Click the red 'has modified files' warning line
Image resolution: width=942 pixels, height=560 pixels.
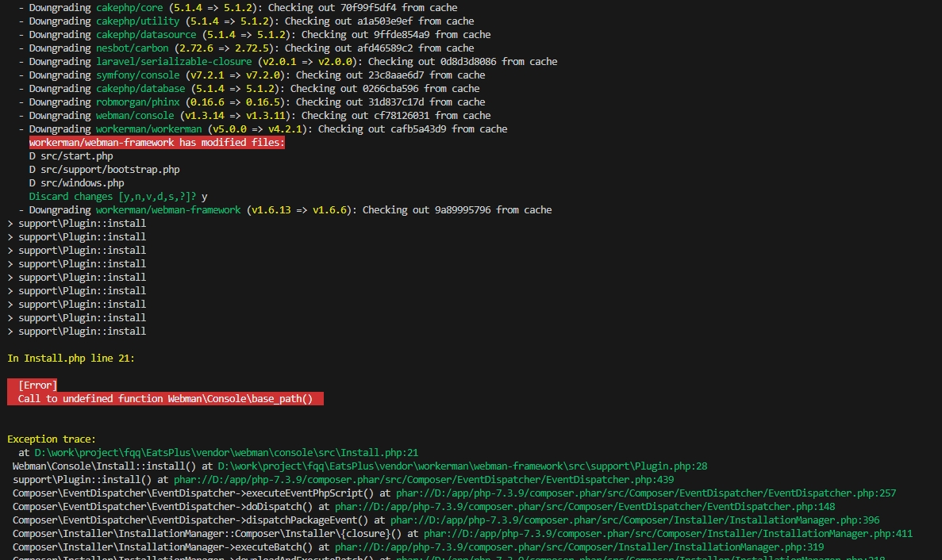157,142
